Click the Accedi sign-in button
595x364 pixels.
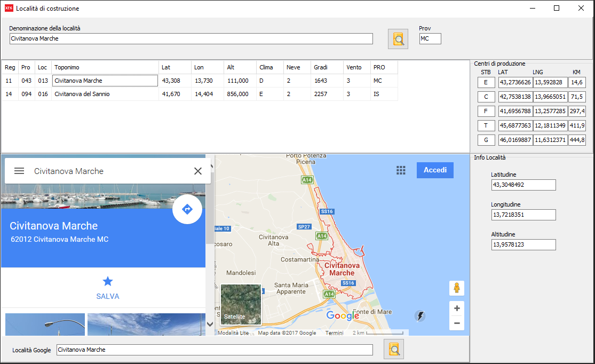pos(435,170)
